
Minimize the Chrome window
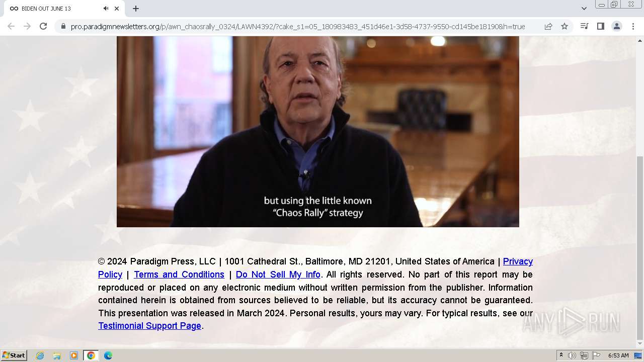click(601, 5)
